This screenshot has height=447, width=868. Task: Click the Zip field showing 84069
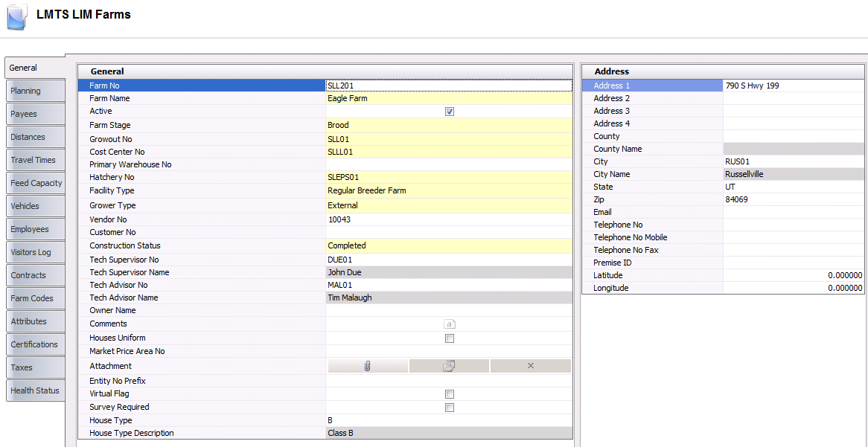[793, 199]
